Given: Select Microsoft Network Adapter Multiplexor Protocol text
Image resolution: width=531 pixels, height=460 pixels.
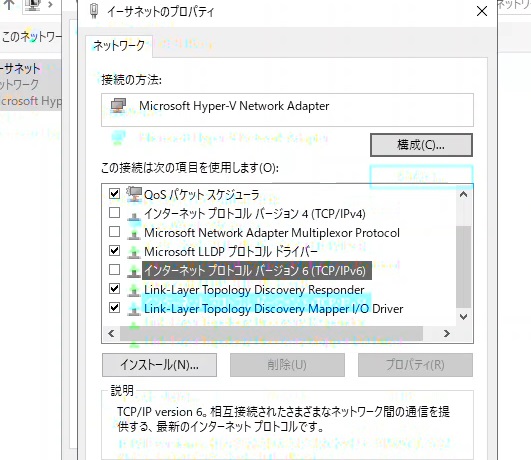Looking at the screenshot, I should pyautogui.click(x=272, y=233).
